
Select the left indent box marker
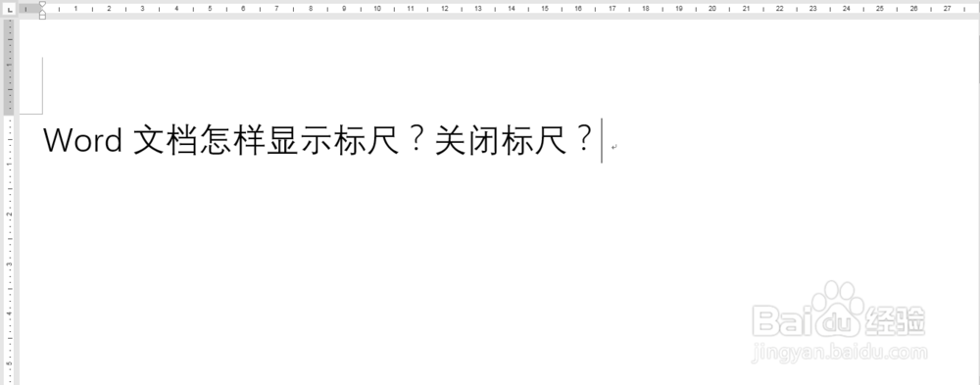(x=42, y=17)
